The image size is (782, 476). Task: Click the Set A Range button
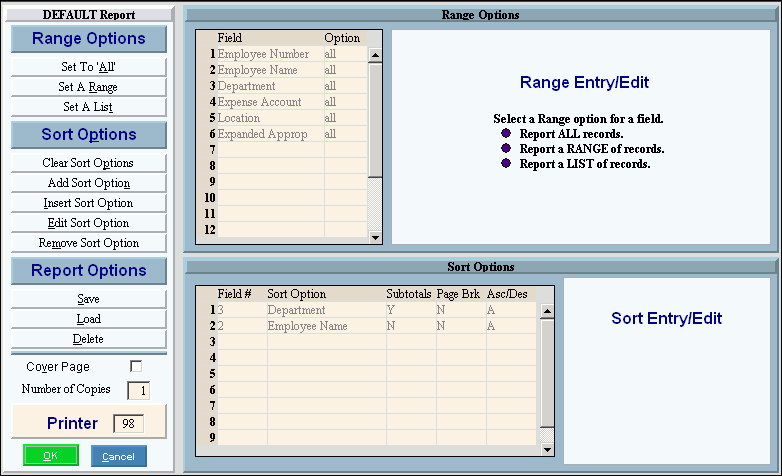point(88,87)
